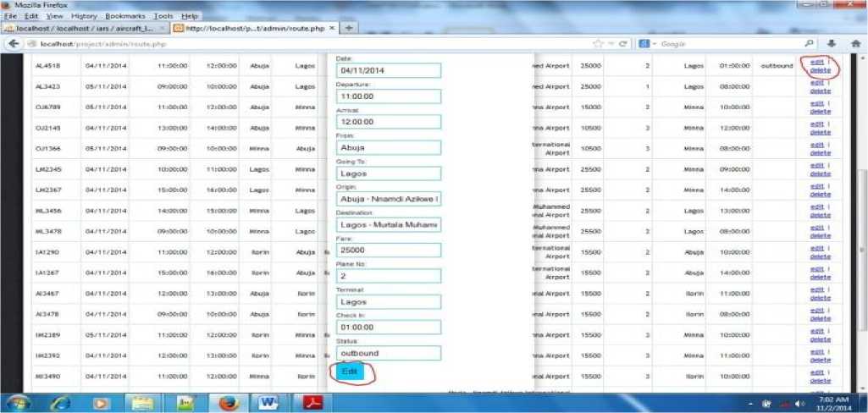Viewport: 868px width, 413px height.
Task: Run the search with magnifier icon
Action: [809, 44]
